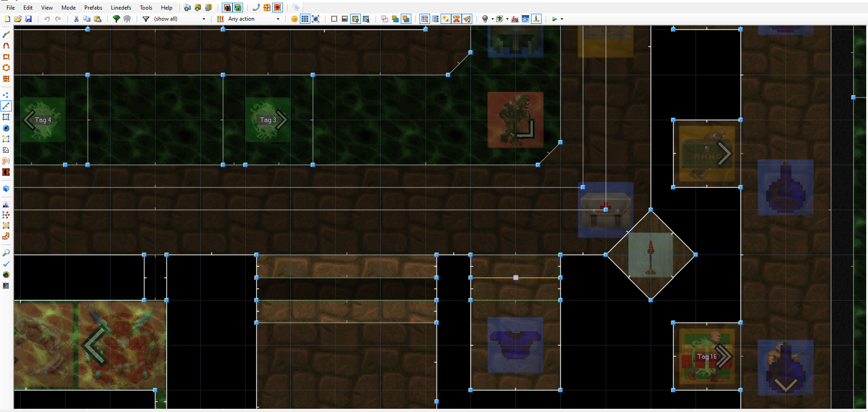868x412 pixels.
Task: Open the View menu
Action: coord(47,7)
